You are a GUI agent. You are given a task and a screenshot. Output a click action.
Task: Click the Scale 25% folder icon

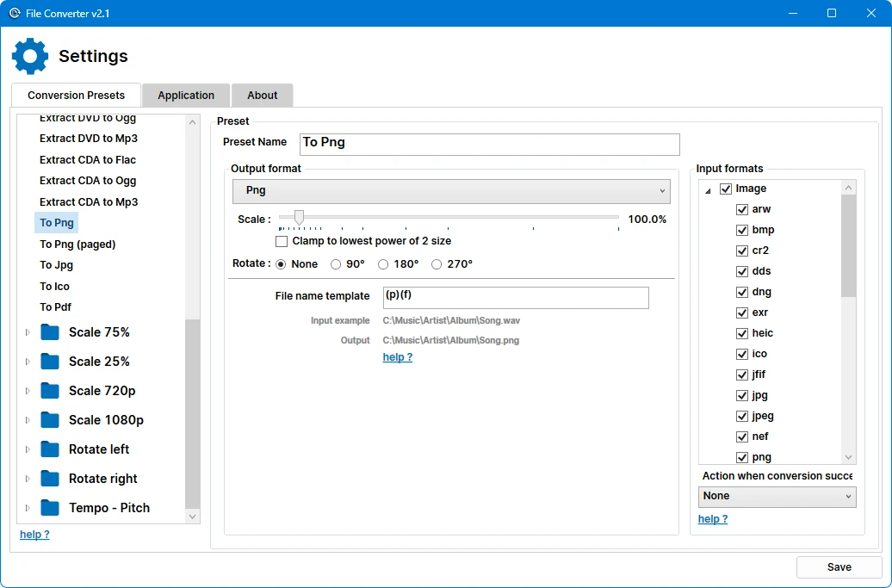pyautogui.click(x=50, y=362)
